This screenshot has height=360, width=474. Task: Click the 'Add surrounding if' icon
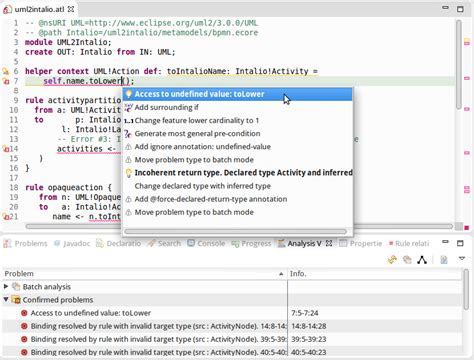[128, 107]
